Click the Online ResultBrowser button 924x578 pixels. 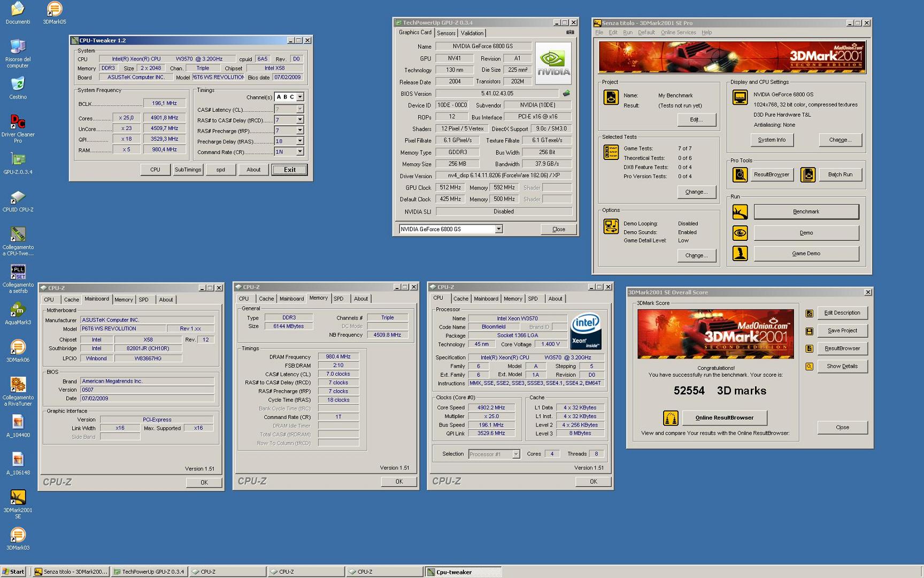pyautogui.click(x=725, y=418)
